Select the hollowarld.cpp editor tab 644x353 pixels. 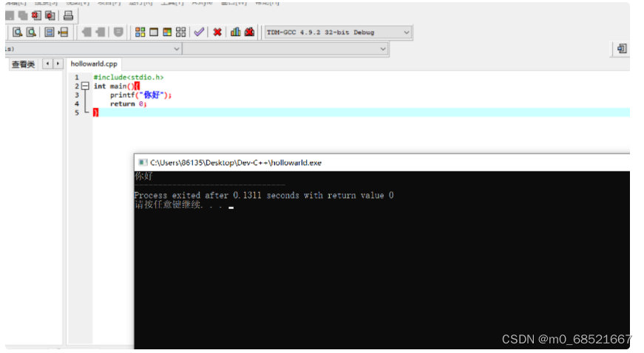tap(94, 64)
